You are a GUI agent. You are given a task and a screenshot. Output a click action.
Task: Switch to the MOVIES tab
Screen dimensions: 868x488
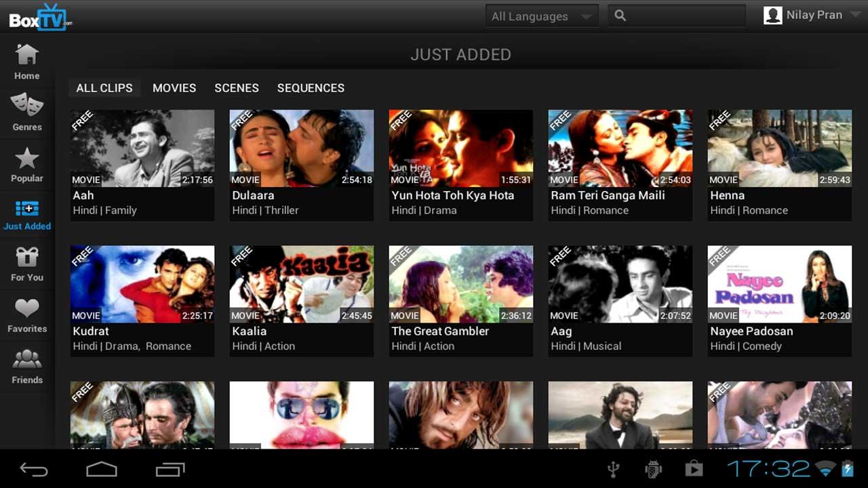pyautogui.click(x=174, y=88)
